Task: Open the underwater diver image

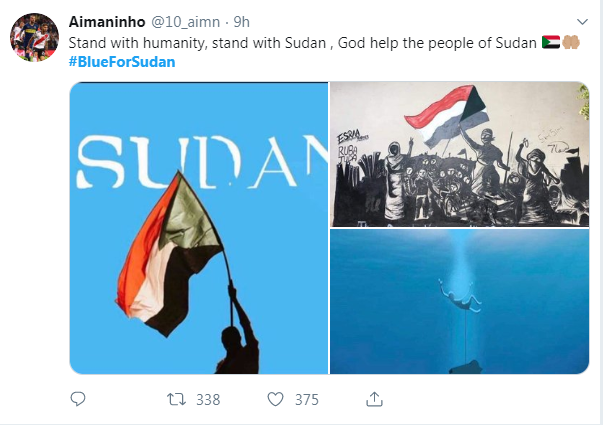Action: coord(460,302)
